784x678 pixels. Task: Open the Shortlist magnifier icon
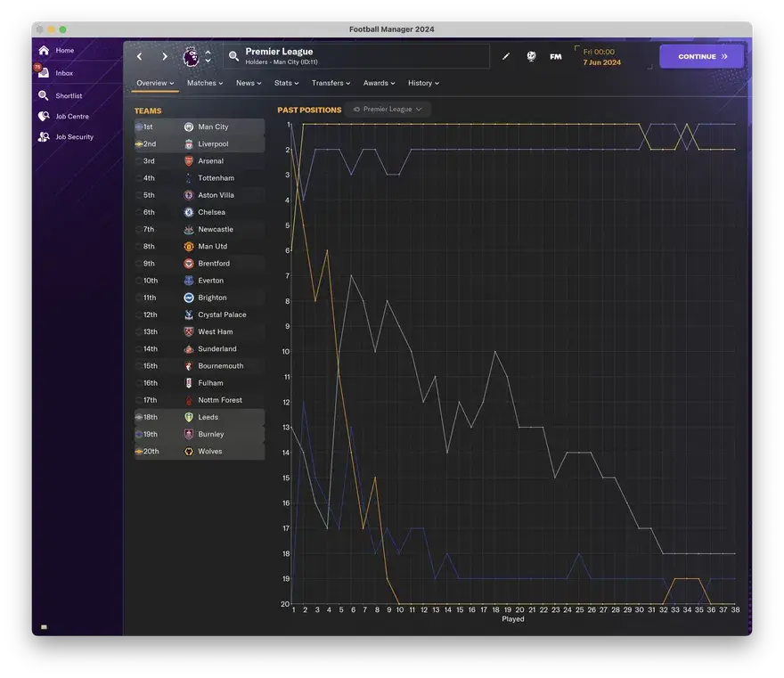click(44, 95)
